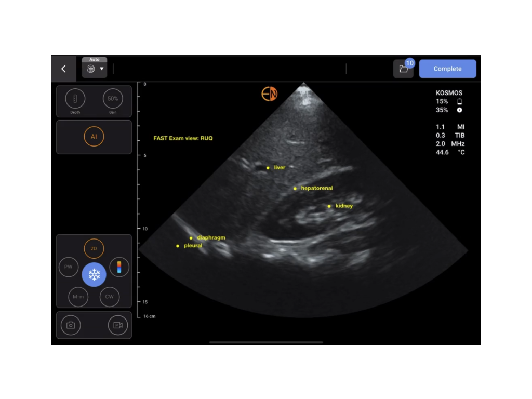Toggle the freeze snowflake button
The height and width of the screenshot is (399, 532).
pyautogui.click(x=94, y=274)
